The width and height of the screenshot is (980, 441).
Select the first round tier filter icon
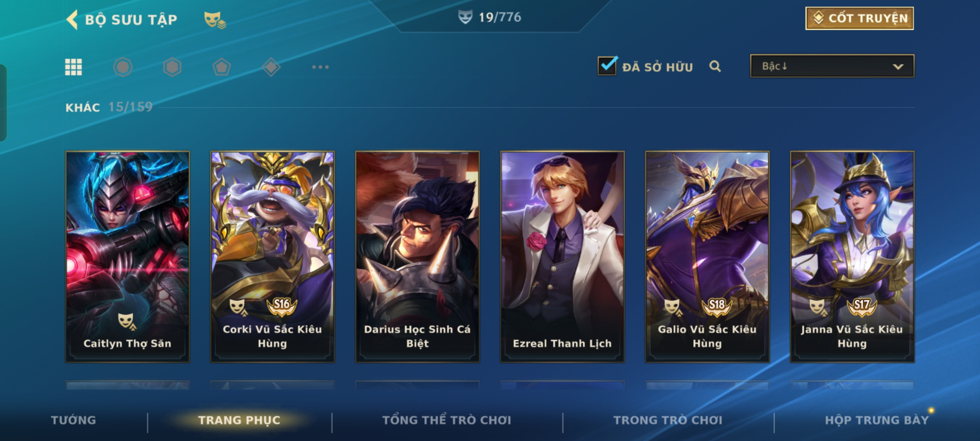click(123, 67)
